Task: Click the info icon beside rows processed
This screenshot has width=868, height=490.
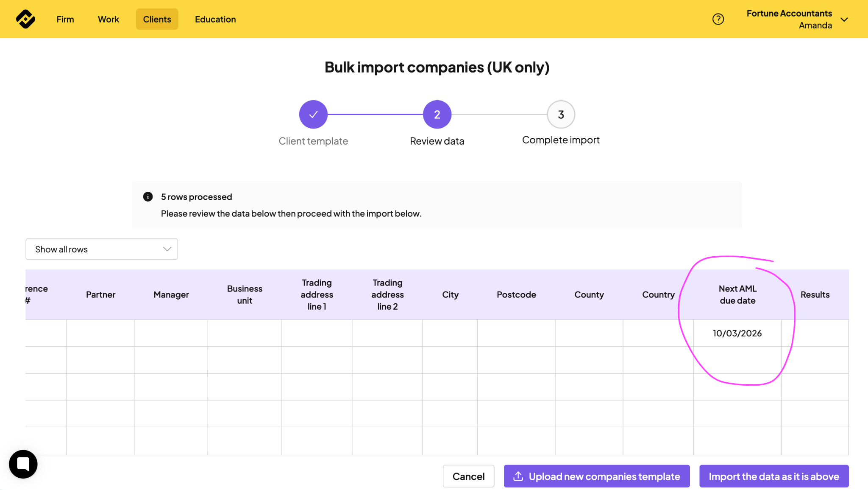Action: (148, 196)
